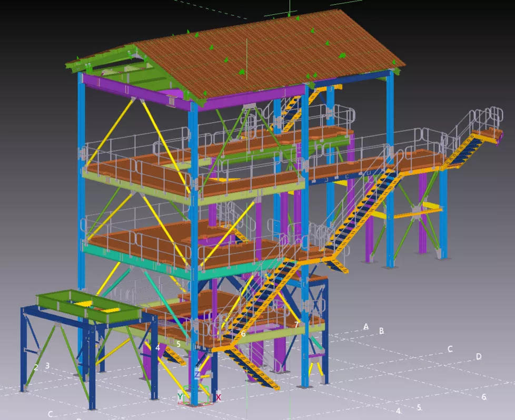Select the top-right elevated stair landing
The image size is (515, 420).
[487, 135]
